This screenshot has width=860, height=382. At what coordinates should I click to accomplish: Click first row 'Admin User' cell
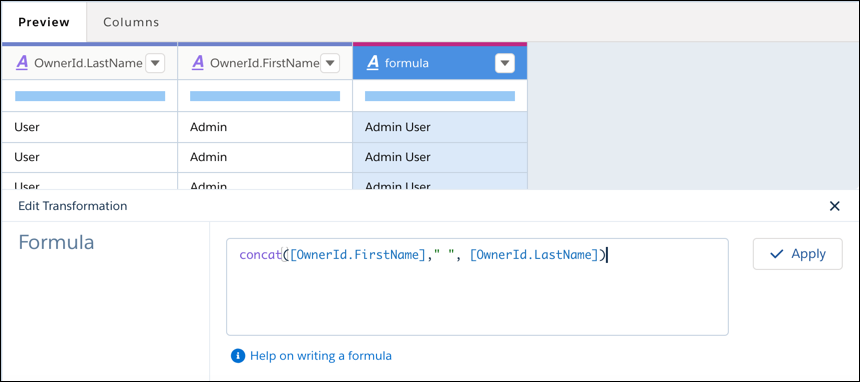440,127
